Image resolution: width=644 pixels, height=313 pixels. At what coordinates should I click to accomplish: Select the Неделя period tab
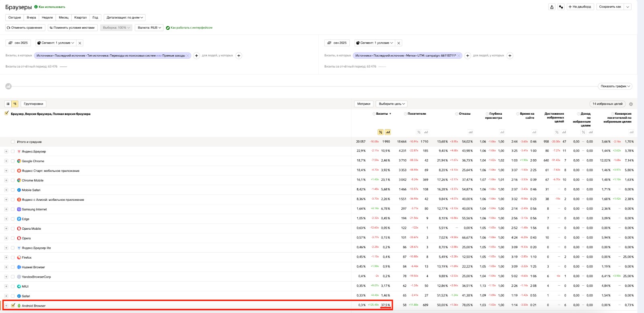coord(47,18)
